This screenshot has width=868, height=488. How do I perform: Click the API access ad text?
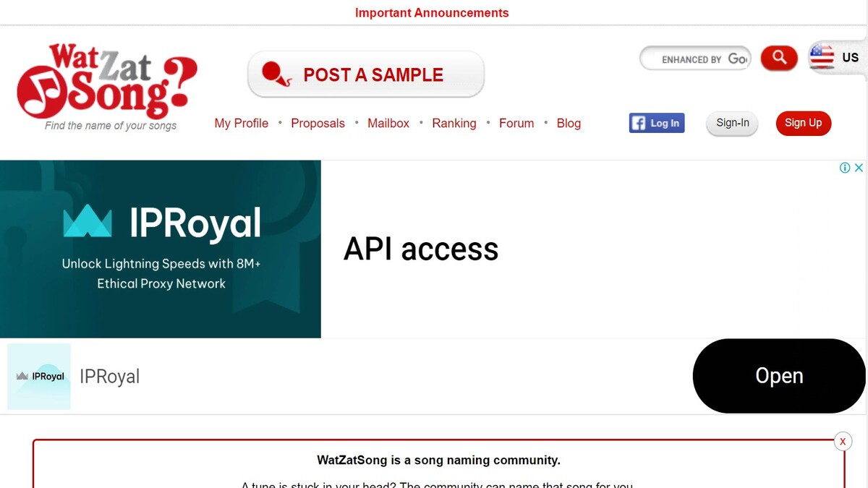click(x=421, y=249)
